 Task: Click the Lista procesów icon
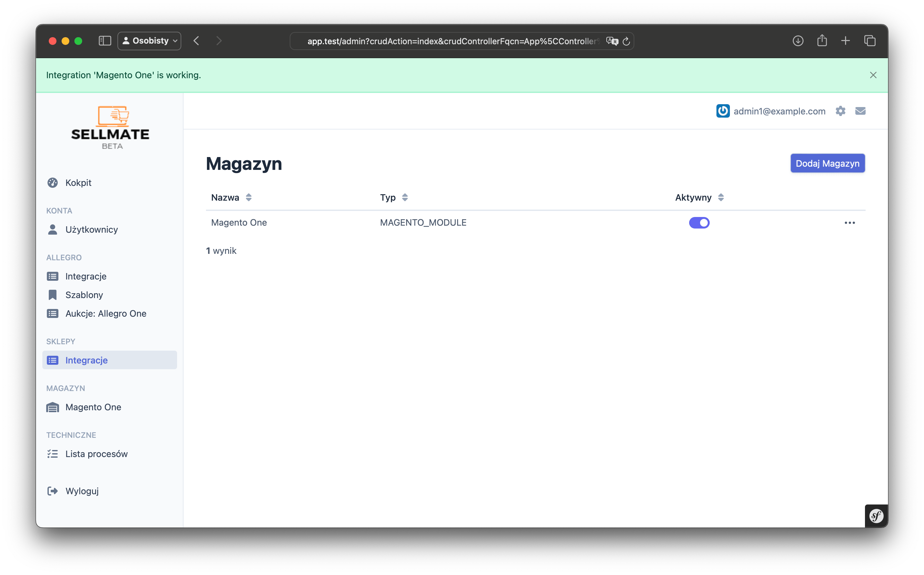[52, 453]
